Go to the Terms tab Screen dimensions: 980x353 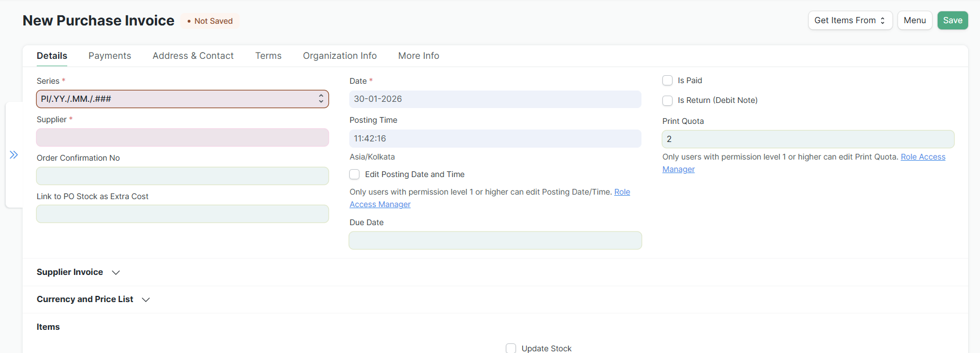coord(268,55)
